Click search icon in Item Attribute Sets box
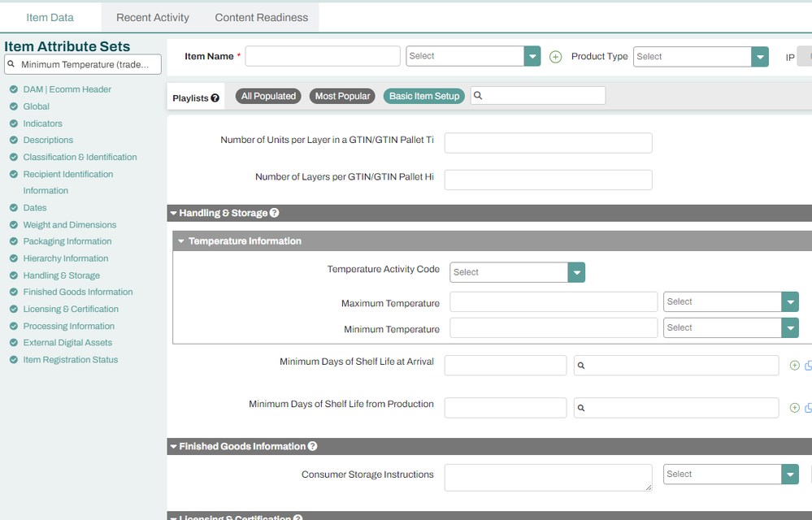812x520 pixels. 11,64
